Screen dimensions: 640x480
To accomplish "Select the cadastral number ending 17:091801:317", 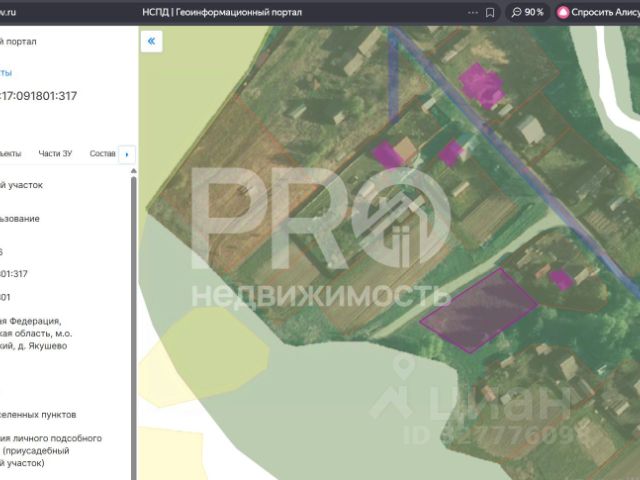I will [38, 96].
